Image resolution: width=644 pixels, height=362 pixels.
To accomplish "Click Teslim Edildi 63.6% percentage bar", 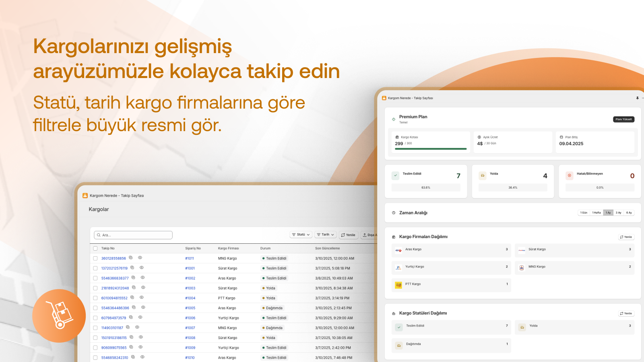I will 426,187.
